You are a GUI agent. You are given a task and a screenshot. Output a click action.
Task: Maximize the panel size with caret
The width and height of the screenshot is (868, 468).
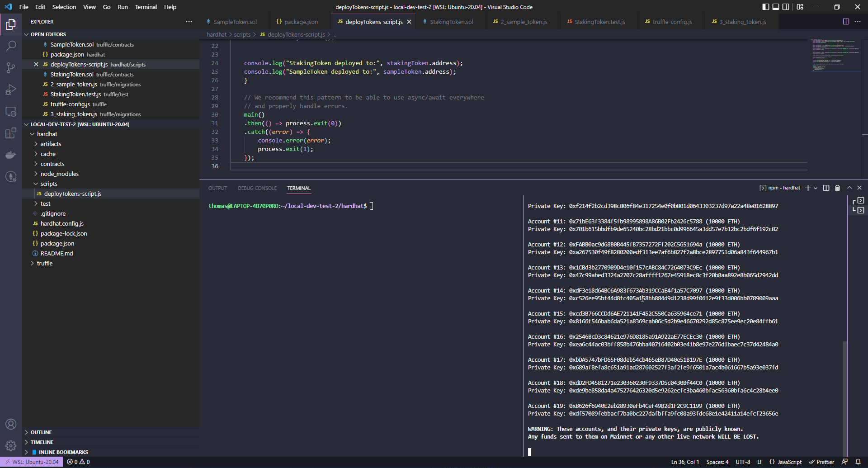click(849, 188)
